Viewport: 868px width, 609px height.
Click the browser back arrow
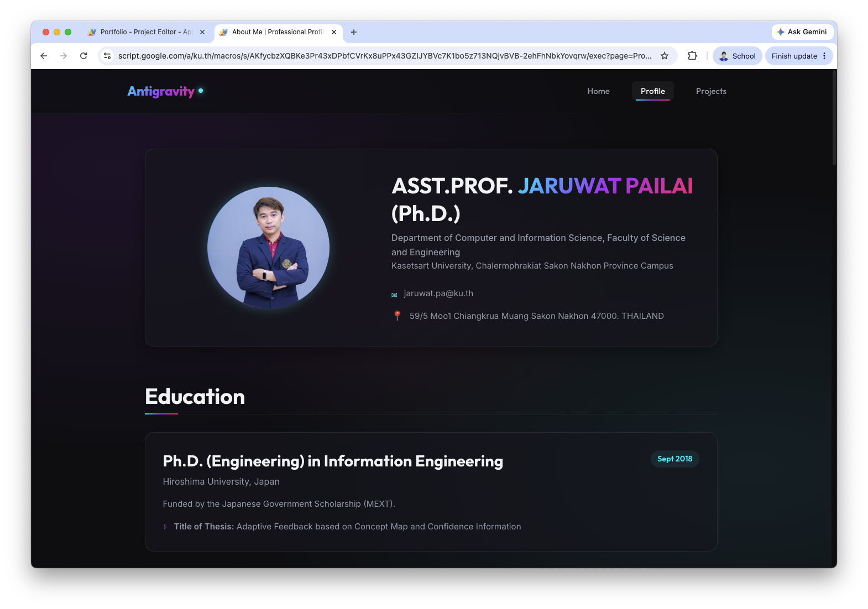pyautogui.click(x=44, y=56)
